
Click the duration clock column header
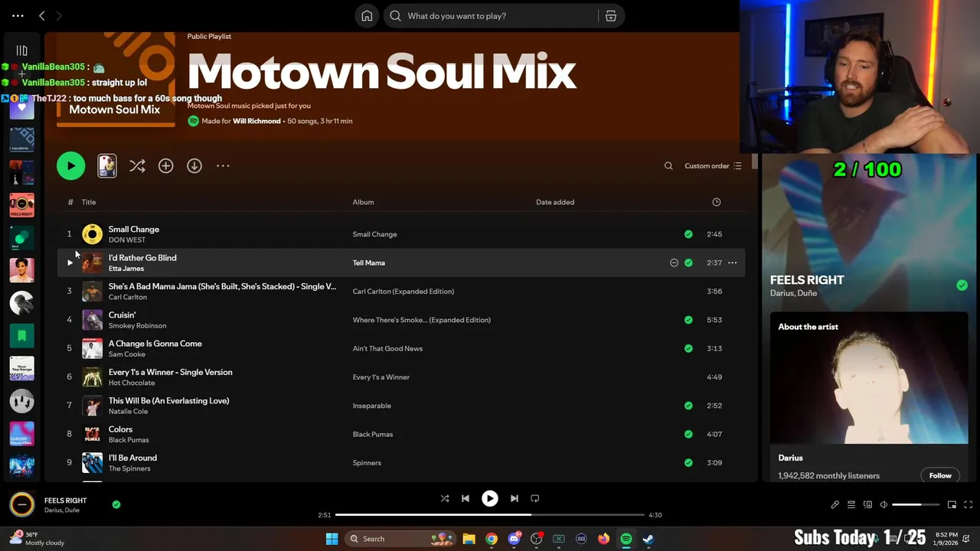coord(717,202)
